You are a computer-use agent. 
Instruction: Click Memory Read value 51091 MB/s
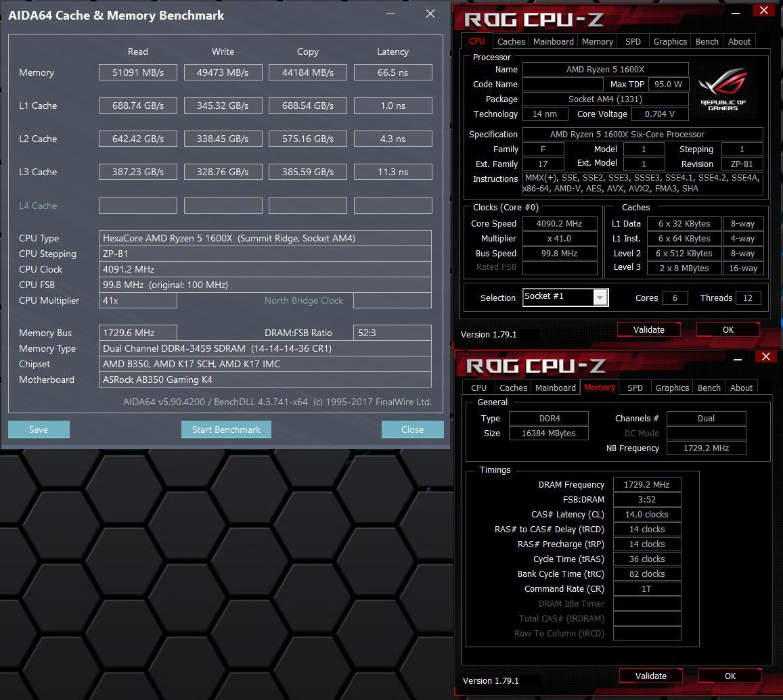tap(138, 72)
